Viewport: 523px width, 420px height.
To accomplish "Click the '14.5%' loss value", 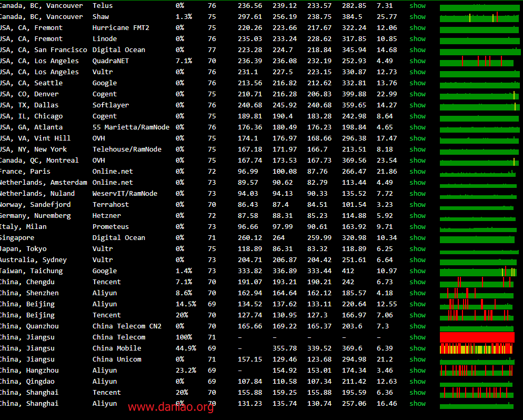I will [186, 304].
